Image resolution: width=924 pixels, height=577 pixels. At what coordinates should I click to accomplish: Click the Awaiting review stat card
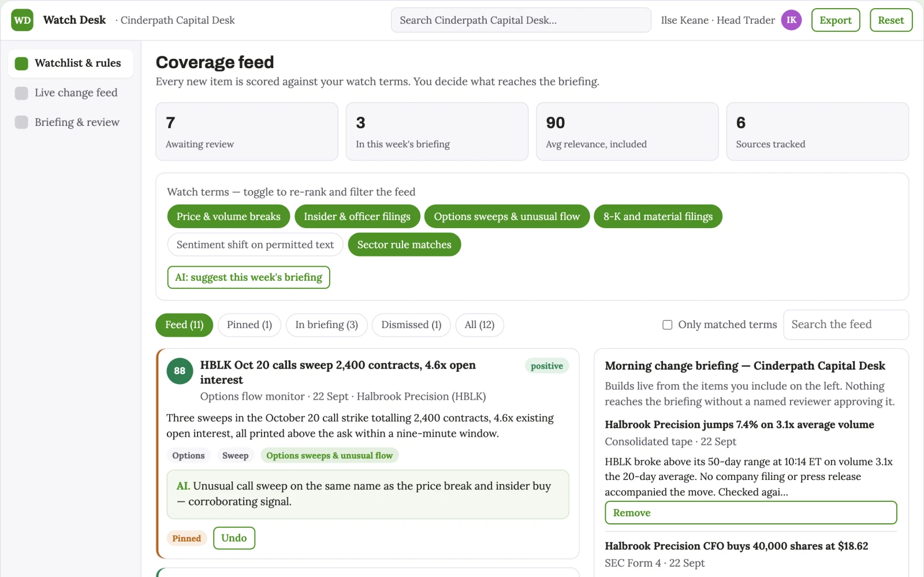pos(247,132)
